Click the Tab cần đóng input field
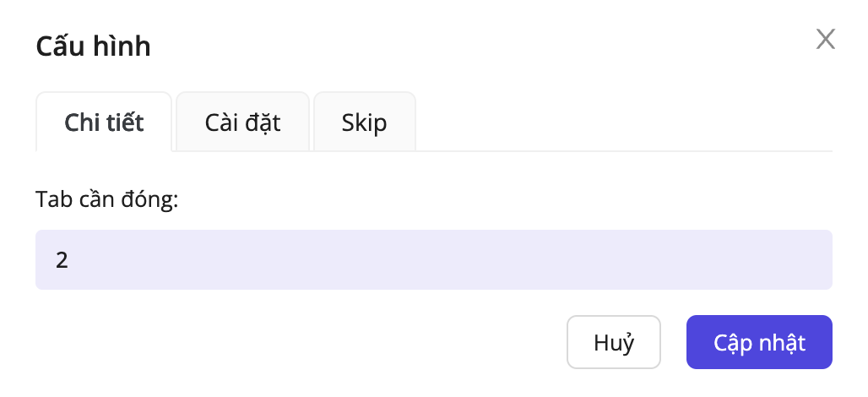Screen dimensions: 868x397 [433, 259]
